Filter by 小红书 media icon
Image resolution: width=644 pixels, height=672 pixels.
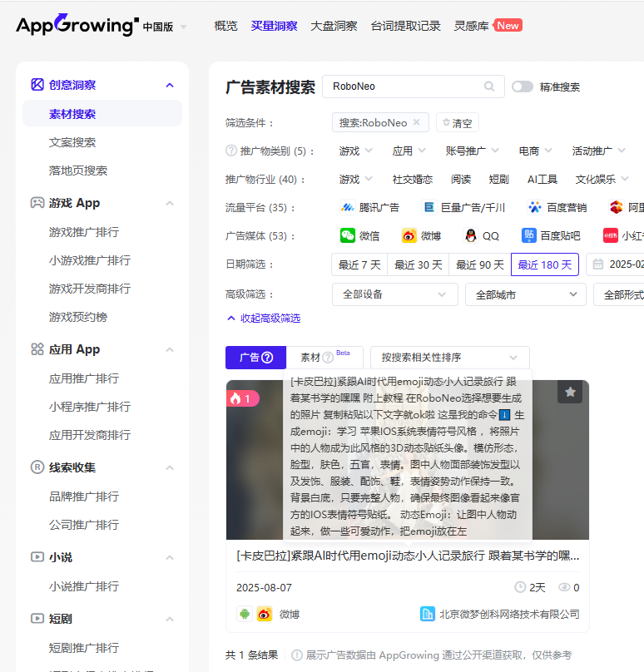(x=611, y=235)
